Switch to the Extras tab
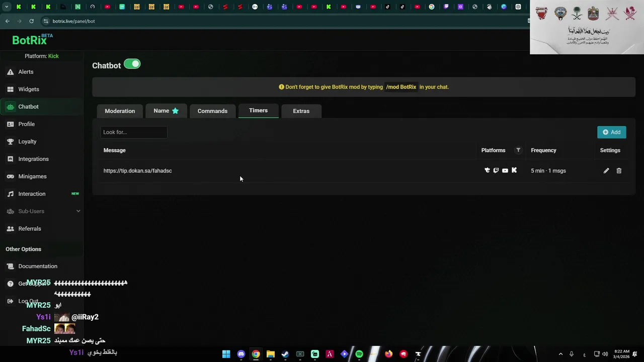This screenshot has width=644, height=362. (x=301, y=111)
